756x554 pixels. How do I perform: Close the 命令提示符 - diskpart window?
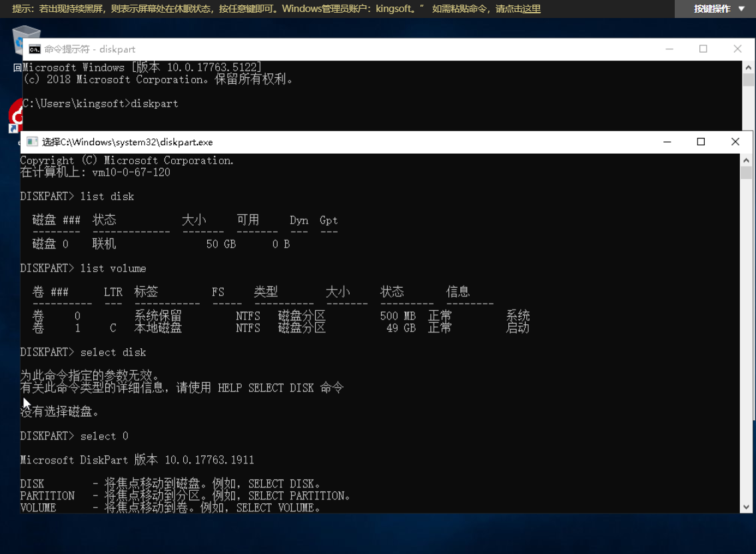click(737, 49)
